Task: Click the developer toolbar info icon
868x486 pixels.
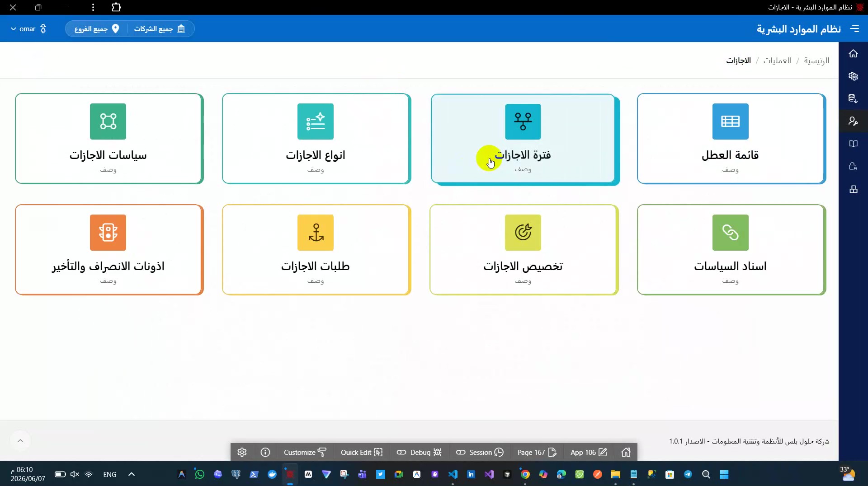Action: click(265, 452)
